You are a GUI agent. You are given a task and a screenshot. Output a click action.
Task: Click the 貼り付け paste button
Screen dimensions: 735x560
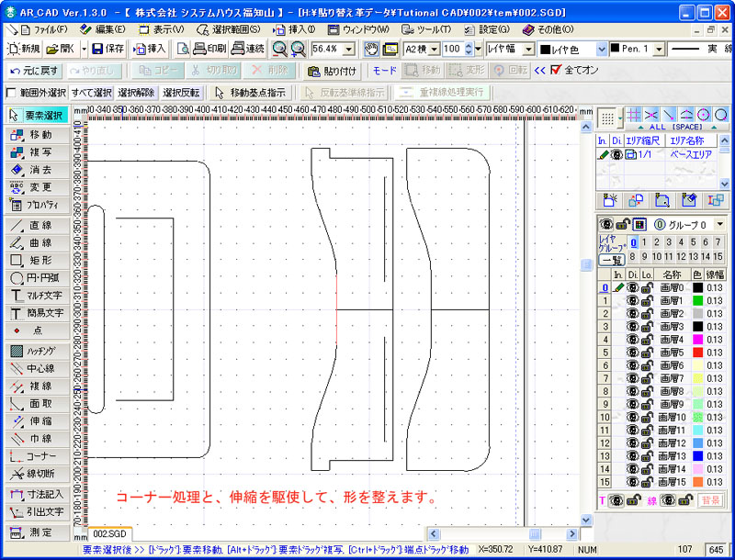pyautogui.click(x=333, y=71)
